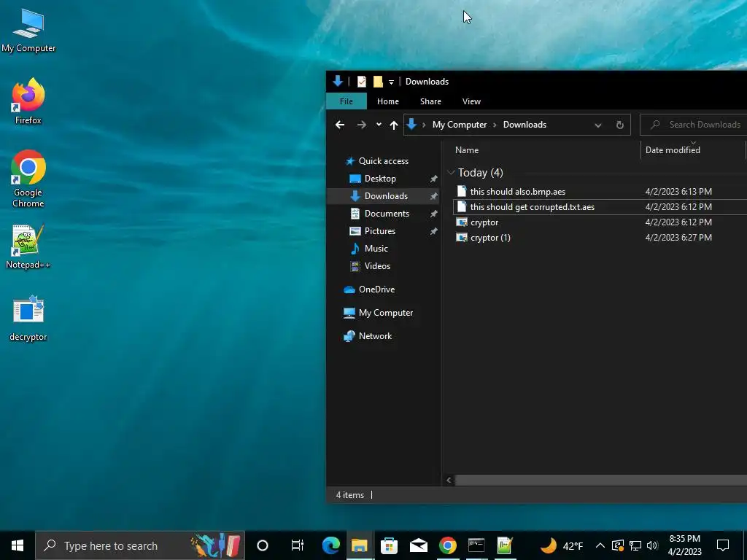The width and height of the screenshot is (747, 560).
Task: Open Music in the navigation pane
Action: point(376,249)
